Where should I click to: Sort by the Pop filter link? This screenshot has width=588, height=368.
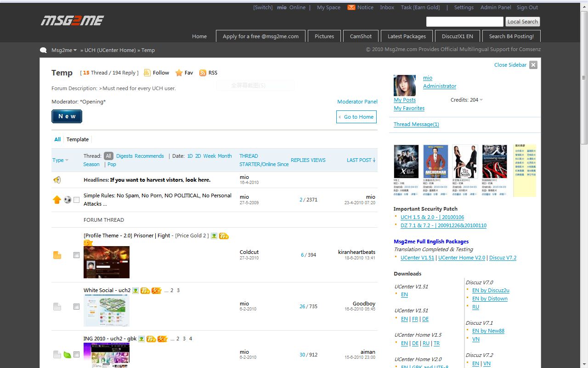click(112, 164)
